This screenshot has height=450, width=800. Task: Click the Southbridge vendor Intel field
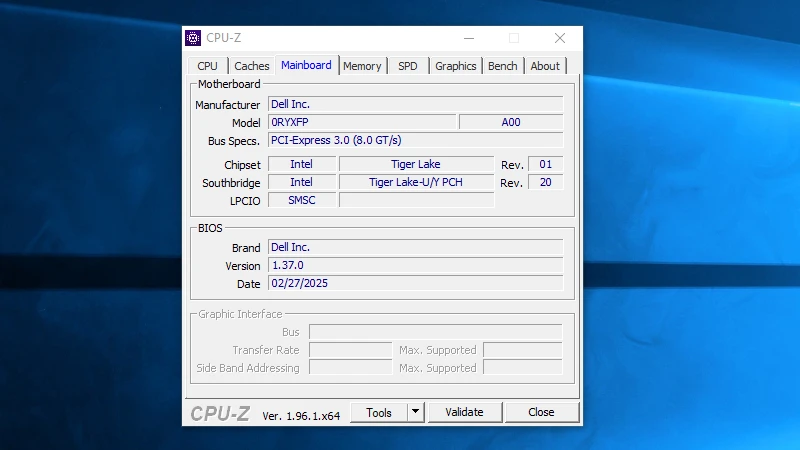302,182
